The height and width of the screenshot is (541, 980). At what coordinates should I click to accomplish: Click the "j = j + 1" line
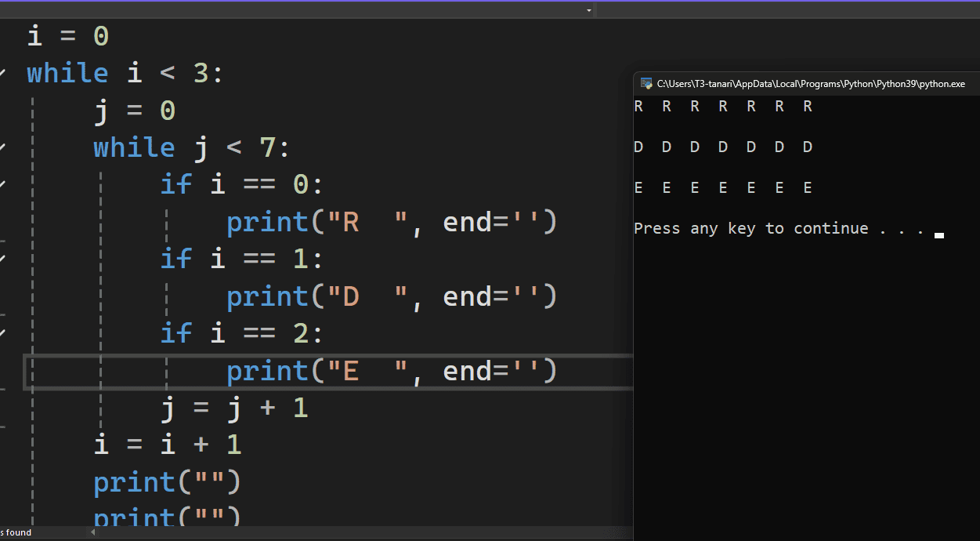pos(235,407)
